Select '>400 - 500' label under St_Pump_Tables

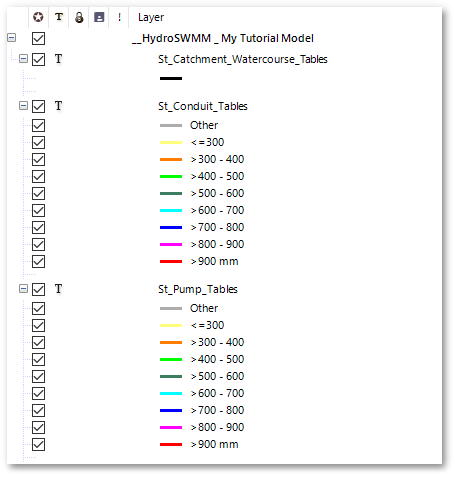pos(217,359)
